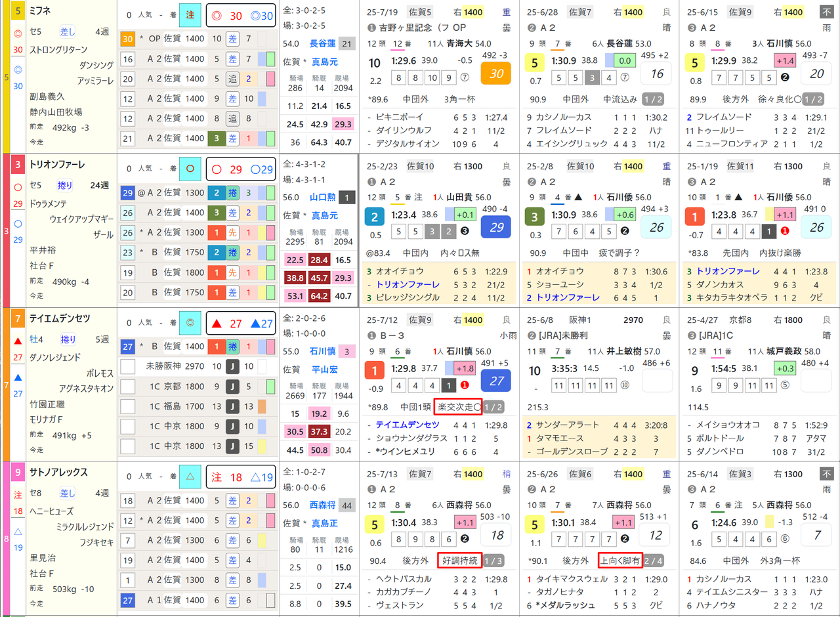This screenshot has width=840, height=617.
Task: Select orange index badge 30 in the 25-7/19 race
Action: click(x=496, y=73)
